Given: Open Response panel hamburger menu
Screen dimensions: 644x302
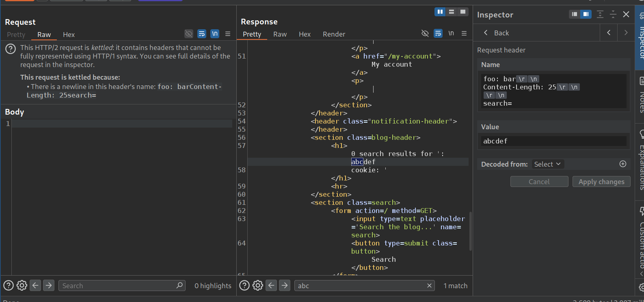Looking at the screenshot, I should 464,34.
